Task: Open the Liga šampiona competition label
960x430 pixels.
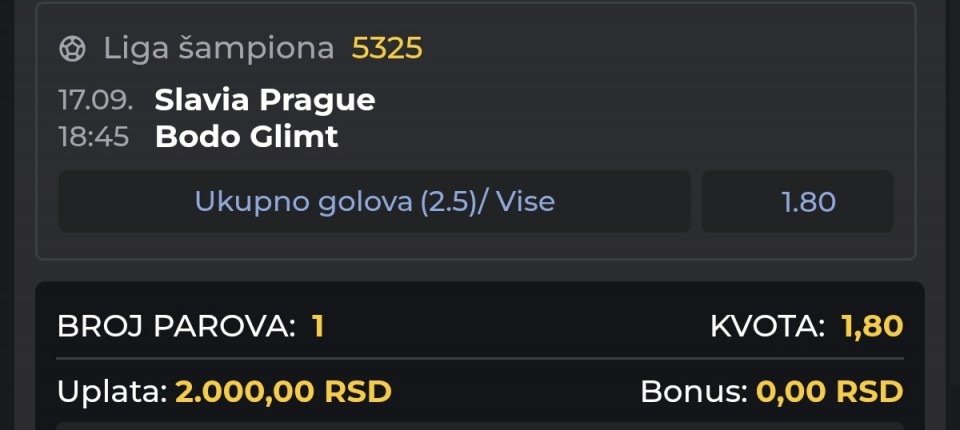Action: point(219,48)
